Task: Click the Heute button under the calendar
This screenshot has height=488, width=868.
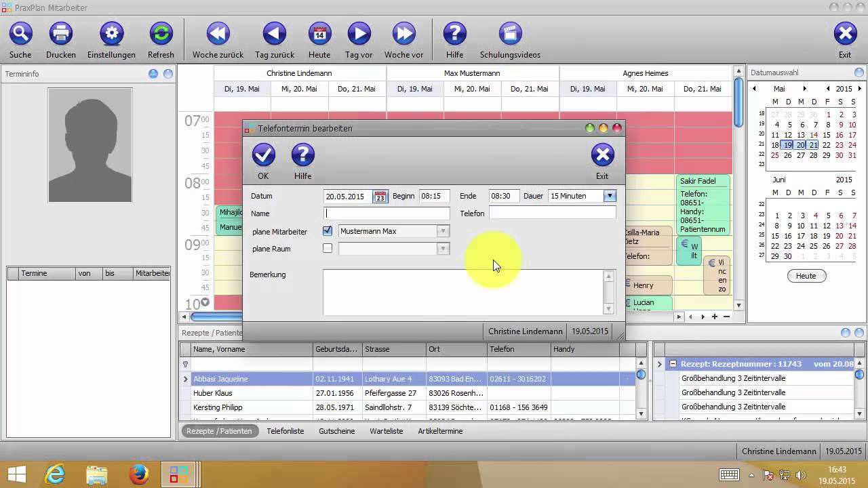Action: pyautogui.click(x=806, y=276)
